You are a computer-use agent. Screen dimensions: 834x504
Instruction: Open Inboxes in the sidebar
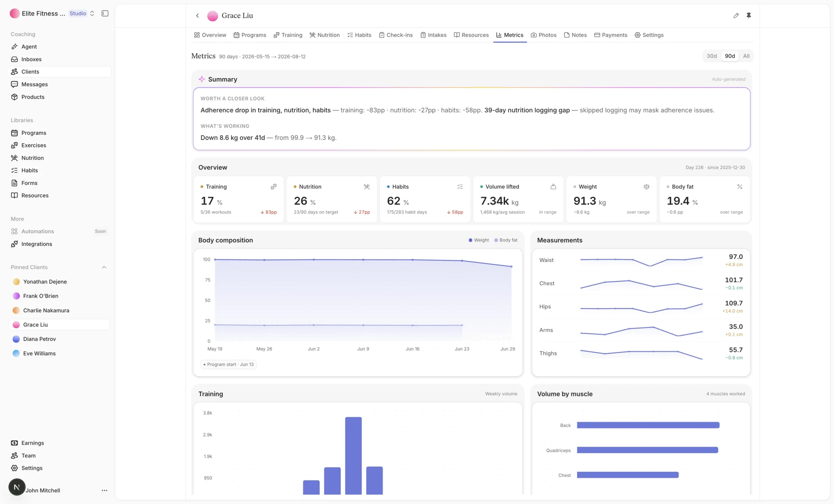pos(59,59)
